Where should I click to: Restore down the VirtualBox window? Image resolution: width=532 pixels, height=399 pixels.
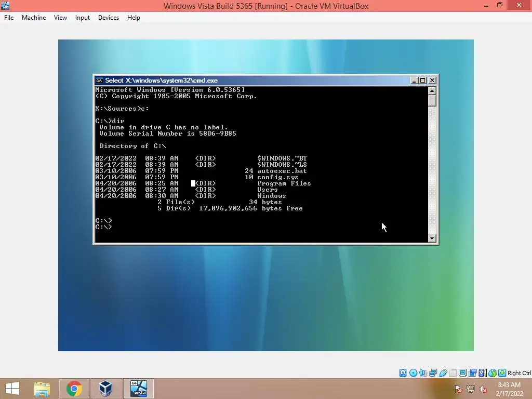pos(500,5)
